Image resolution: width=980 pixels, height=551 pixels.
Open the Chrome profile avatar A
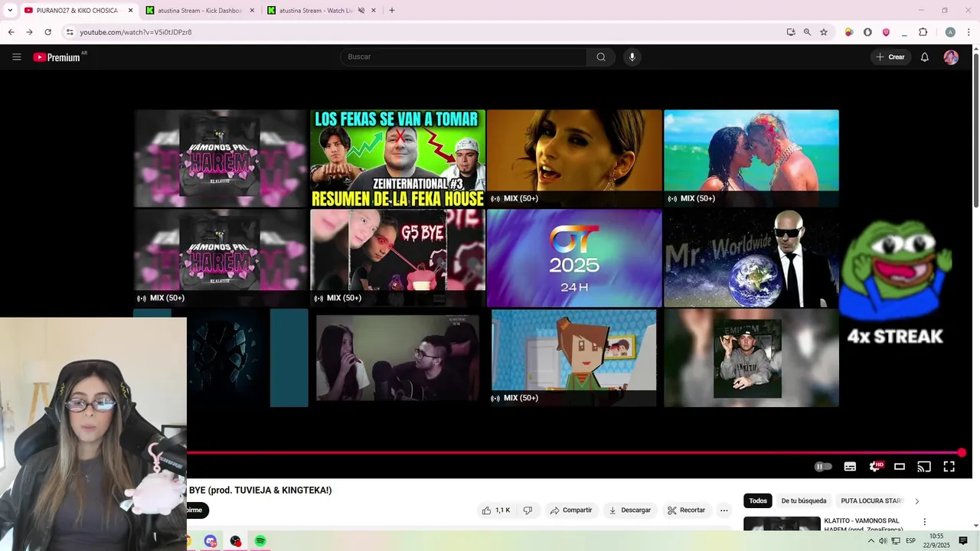pos(950,32)
